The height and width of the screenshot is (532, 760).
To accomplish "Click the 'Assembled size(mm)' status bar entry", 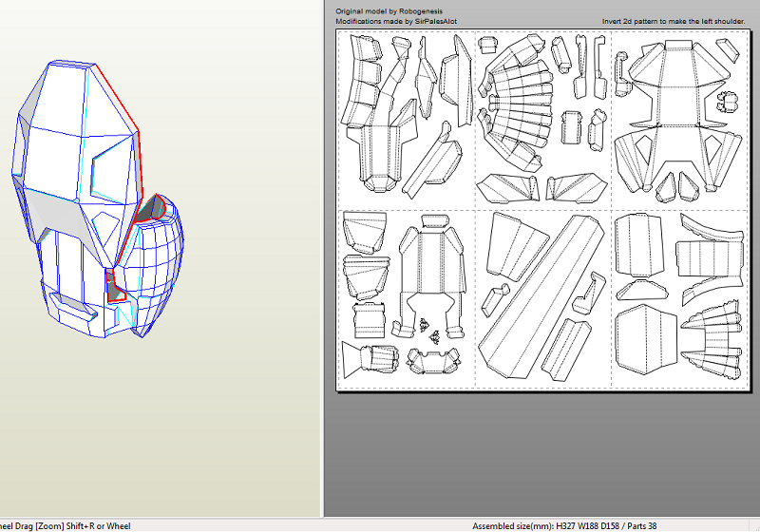I will 564,525.
